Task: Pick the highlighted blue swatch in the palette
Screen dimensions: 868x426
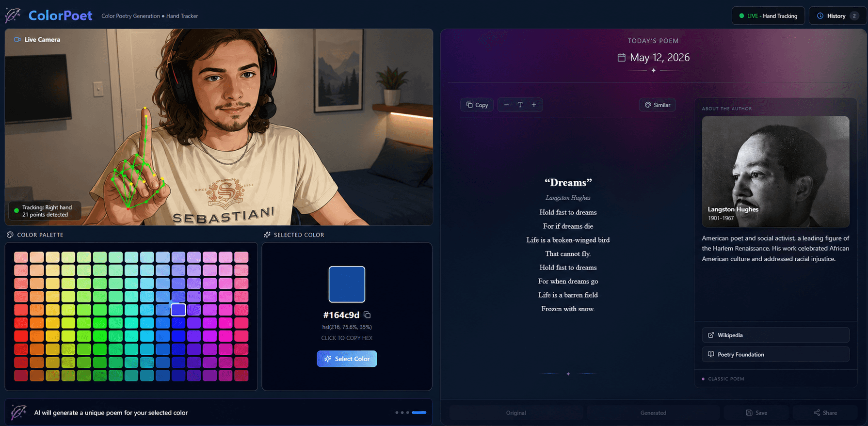Action: [178, 309]
